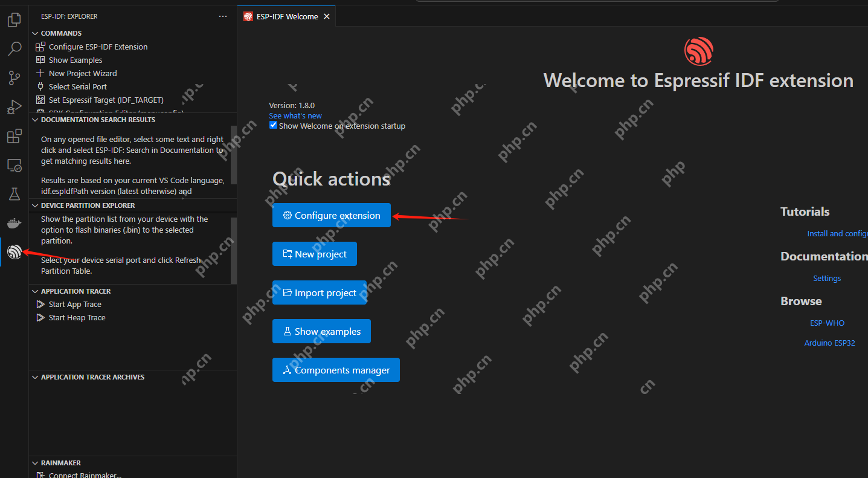This screenshot has height=478, width=868.
Task: Collapse DOCUMENTATION SEARCH RESULTS section
Action: click(x=34, y=119)
